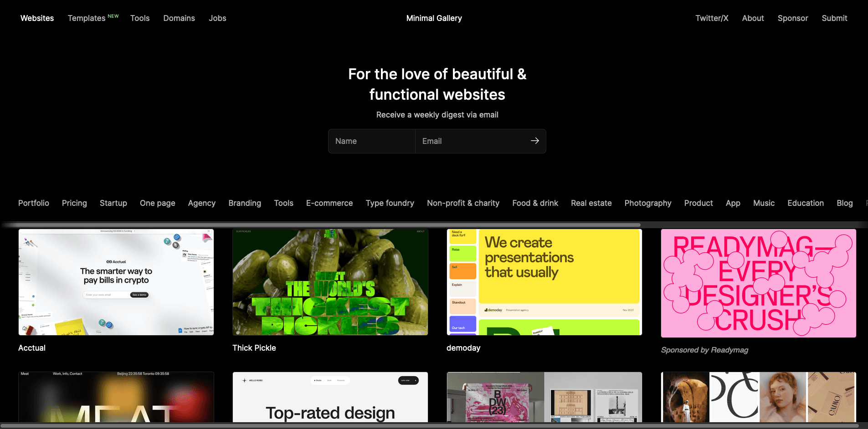Focus the Name input field
Viewport: 868px width, 429px height.
[372, 141]
